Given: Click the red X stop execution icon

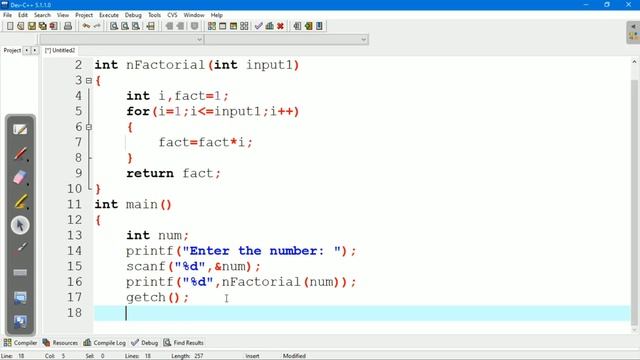Looking at the screenshot, I should click(280, 26).
